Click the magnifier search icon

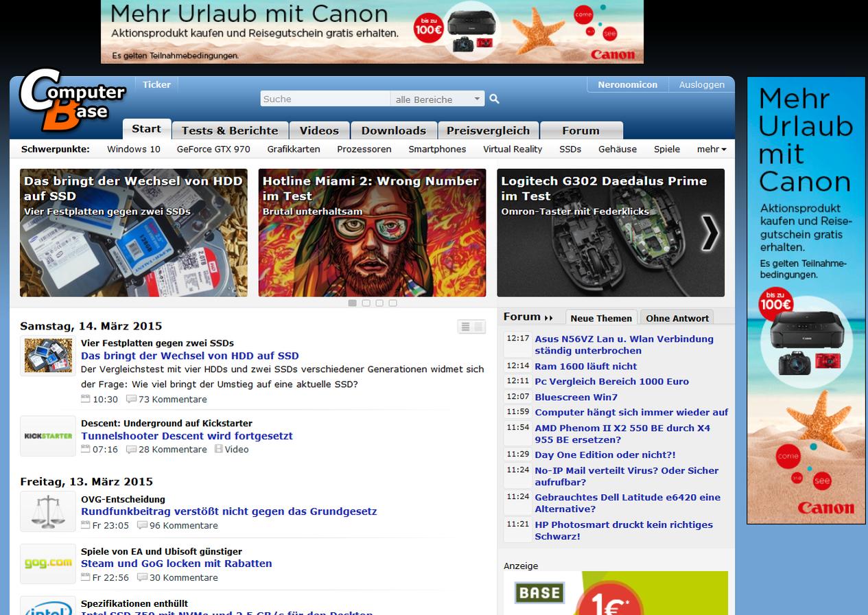[x=494, y=99]
